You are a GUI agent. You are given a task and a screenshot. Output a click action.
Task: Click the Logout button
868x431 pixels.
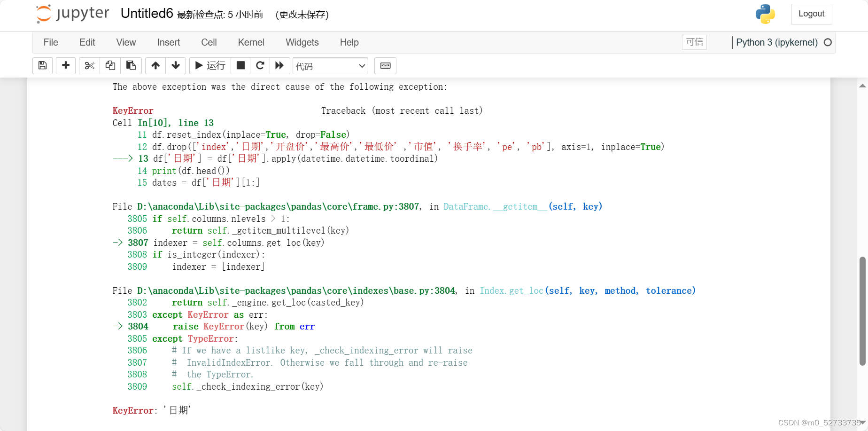(x=811, y=14)
